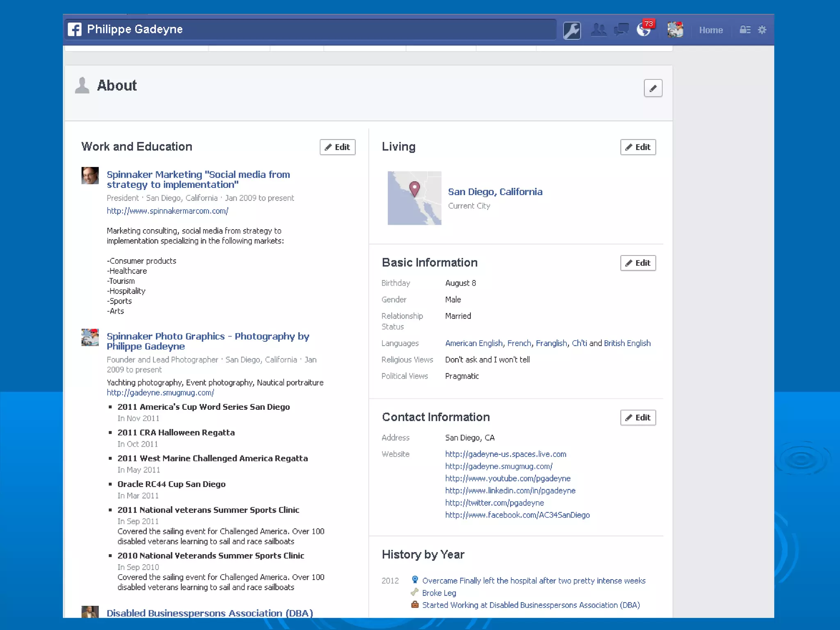Open friend requests icon
The image size is (840, 630).
(598, 30)
